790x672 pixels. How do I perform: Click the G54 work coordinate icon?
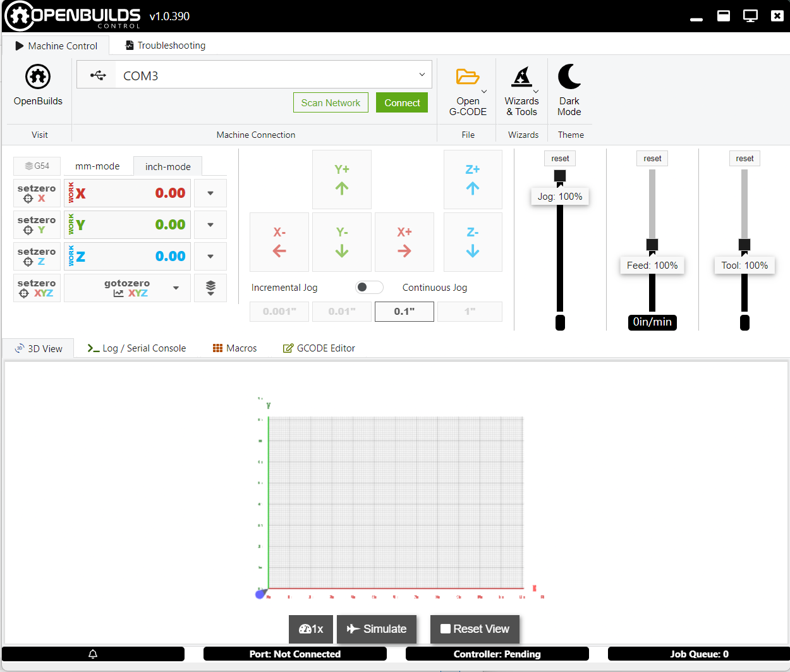click(37, 166)
